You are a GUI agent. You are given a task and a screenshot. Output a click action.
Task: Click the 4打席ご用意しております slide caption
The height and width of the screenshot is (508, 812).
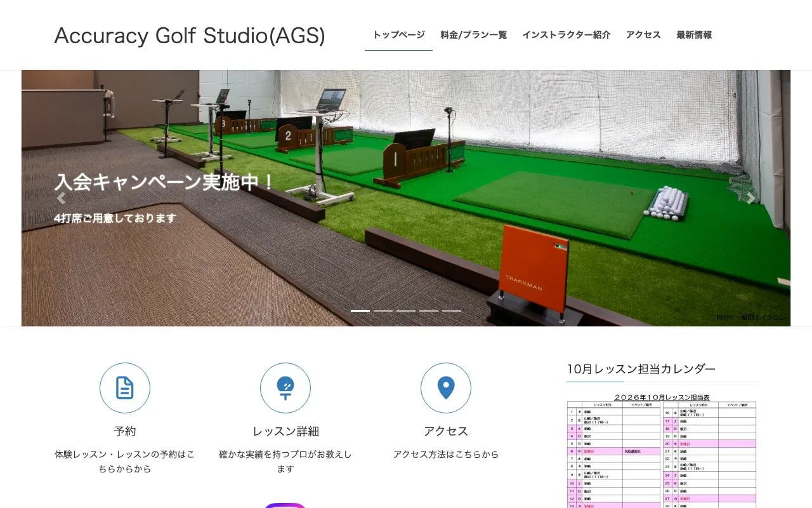tap(115, 218)
